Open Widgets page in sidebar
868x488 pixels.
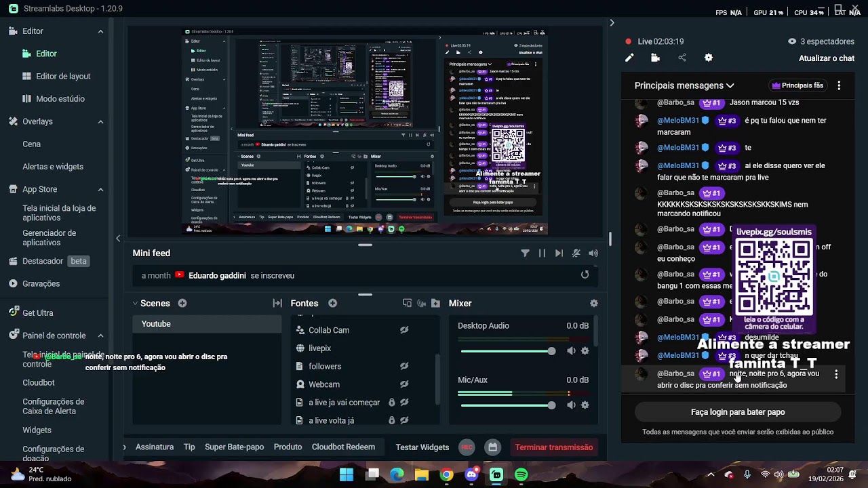[37, 430]
